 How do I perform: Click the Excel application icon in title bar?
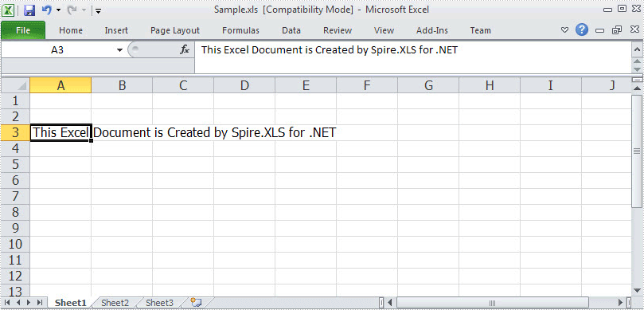pyautogui.click(x=9, y=10)
